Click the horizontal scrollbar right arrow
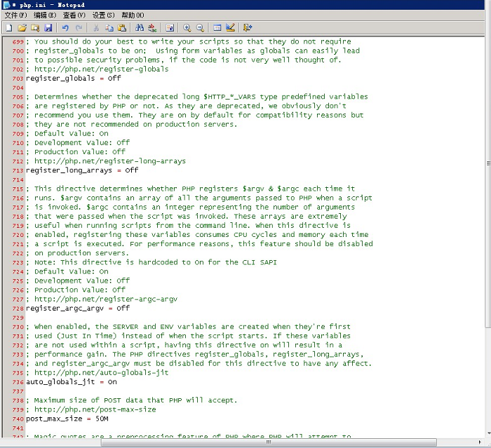 coord(480,442)
